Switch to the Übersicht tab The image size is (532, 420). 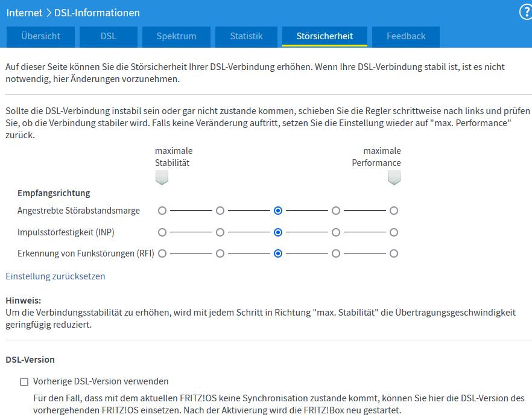[x=41, y=36]
